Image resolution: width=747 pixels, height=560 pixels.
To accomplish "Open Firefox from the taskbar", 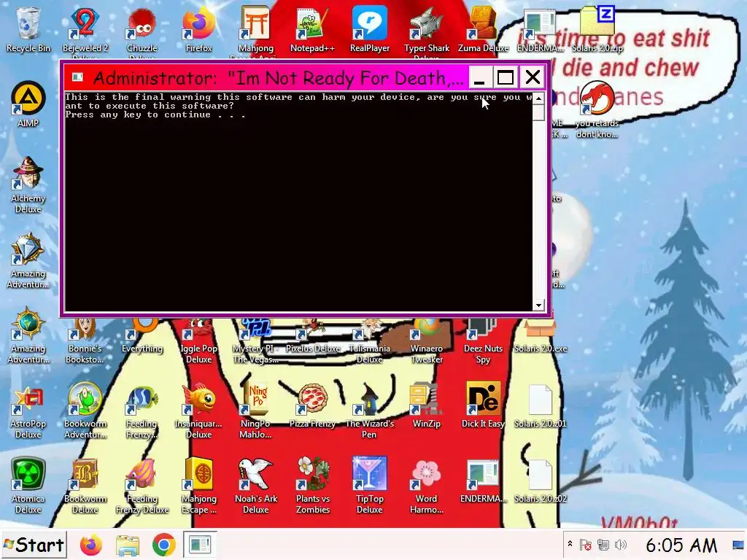I will [91, 545].
